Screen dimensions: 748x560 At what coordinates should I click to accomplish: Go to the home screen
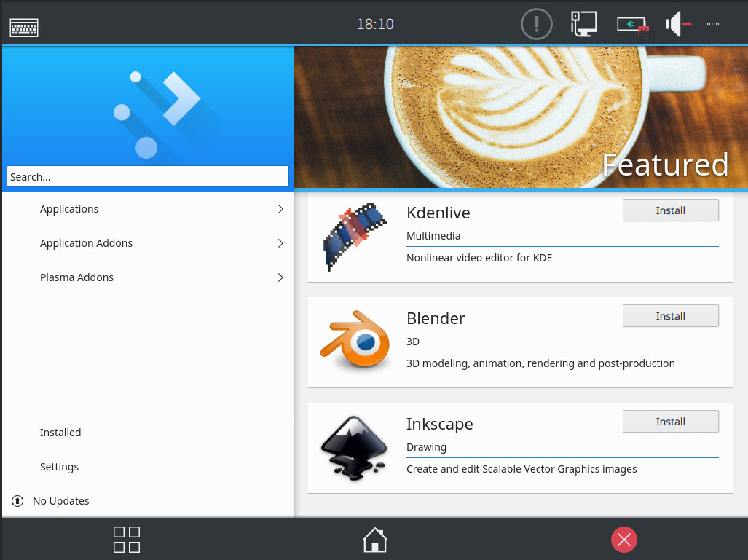click(x=375, y=540)
